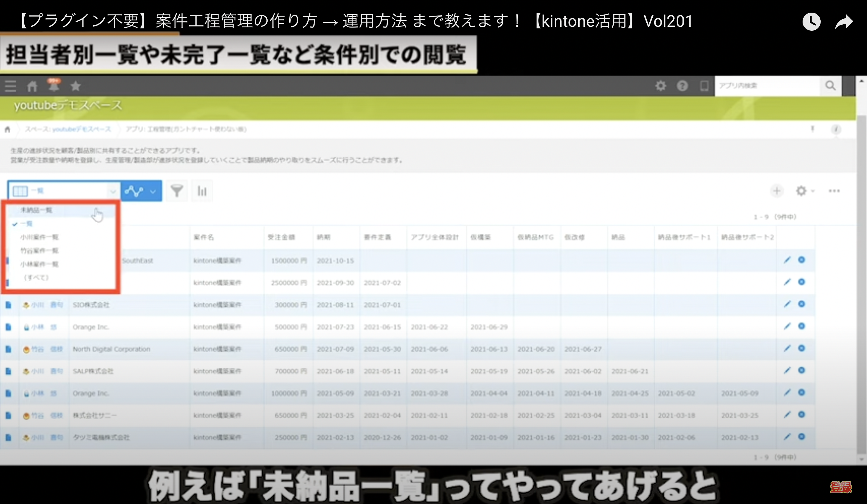Open the bar chart aggregate icon
The image size is (867, 504).
pyautogui.click(x=202, y=191)
